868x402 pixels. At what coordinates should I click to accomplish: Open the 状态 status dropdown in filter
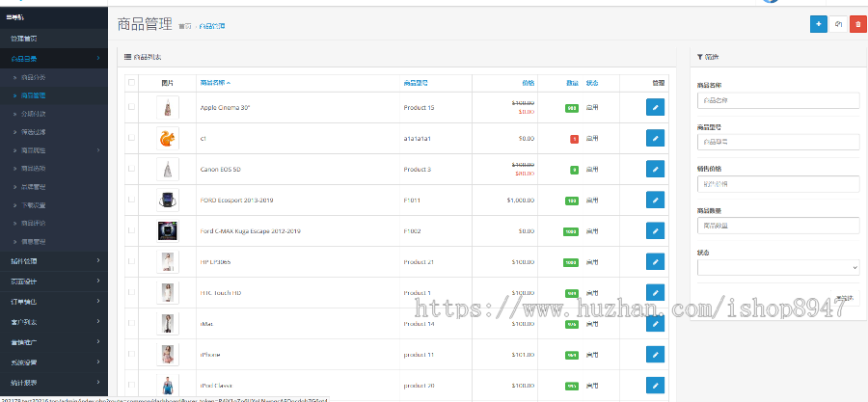778,268
